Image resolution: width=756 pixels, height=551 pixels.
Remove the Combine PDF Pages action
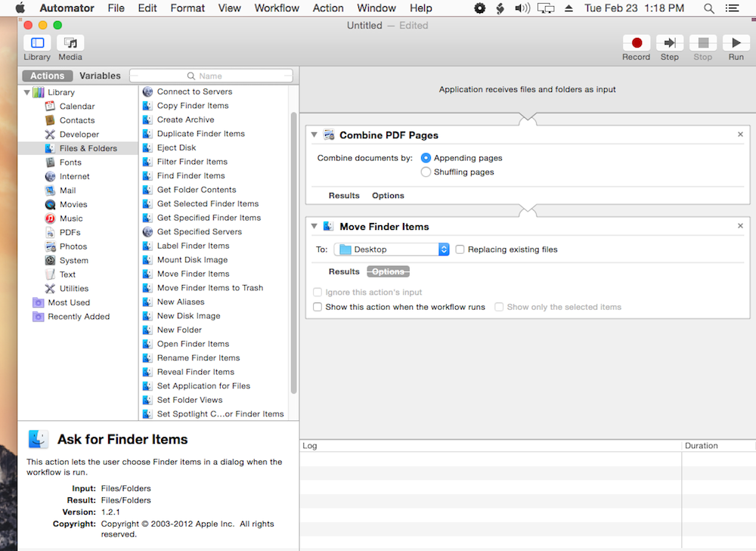click(x=741, y=135)
